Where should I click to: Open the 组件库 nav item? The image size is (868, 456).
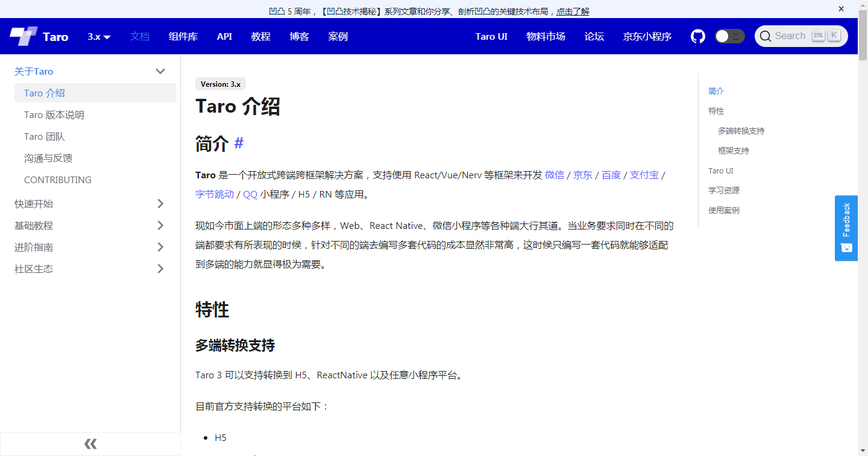(x=183, y=36)
